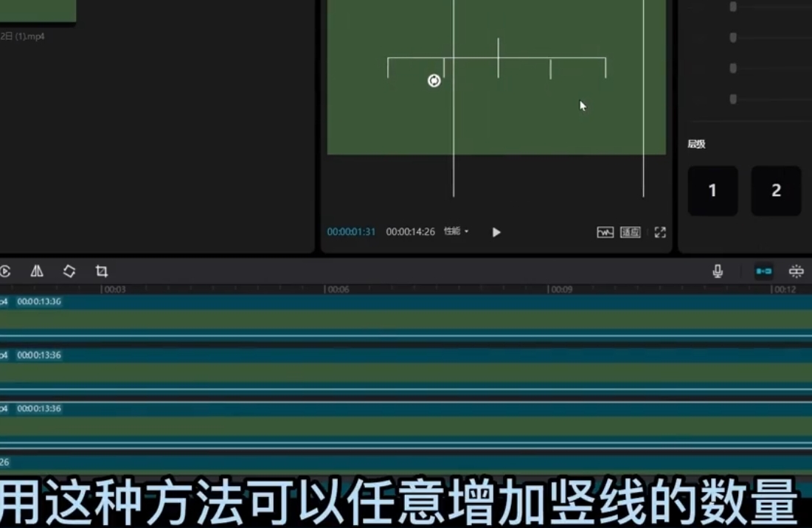Select the rotate tool icon
This screenshot has height=528, width=812.
click(69, 271)
